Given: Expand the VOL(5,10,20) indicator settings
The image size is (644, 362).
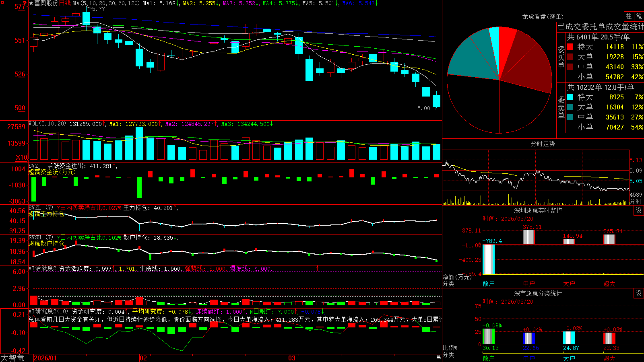Looking at the screenshot, I should [47, 124].
